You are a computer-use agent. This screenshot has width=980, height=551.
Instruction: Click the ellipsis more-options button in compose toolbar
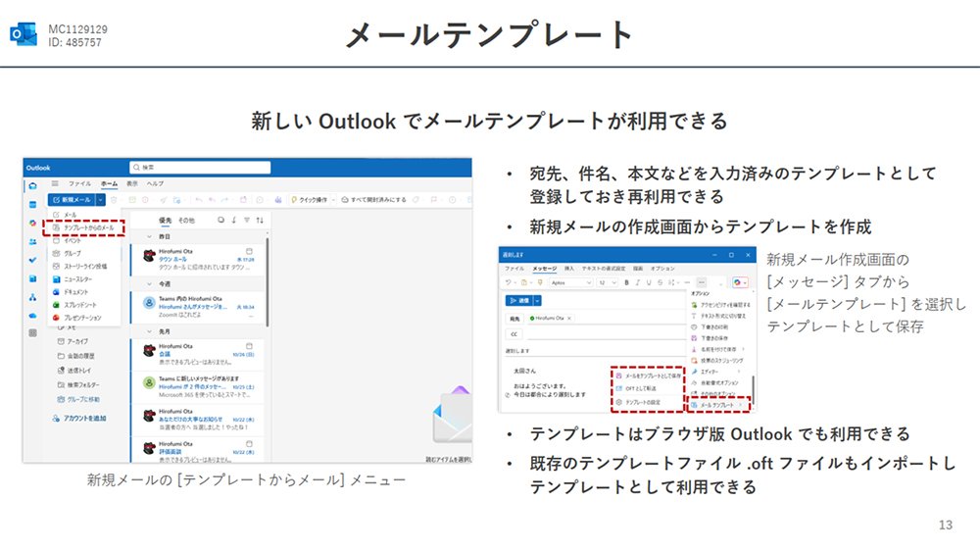click(702, 282)
